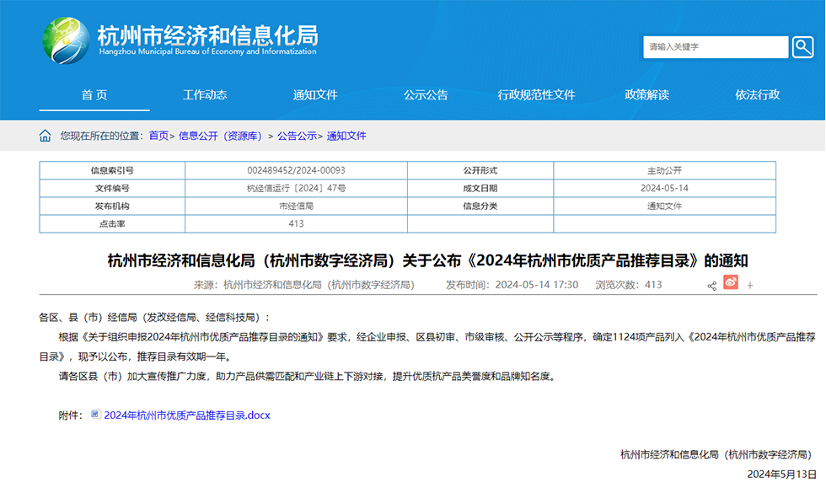
Task: Select the 通知文件 navigation menu item
Action: [x=315, y=95]
